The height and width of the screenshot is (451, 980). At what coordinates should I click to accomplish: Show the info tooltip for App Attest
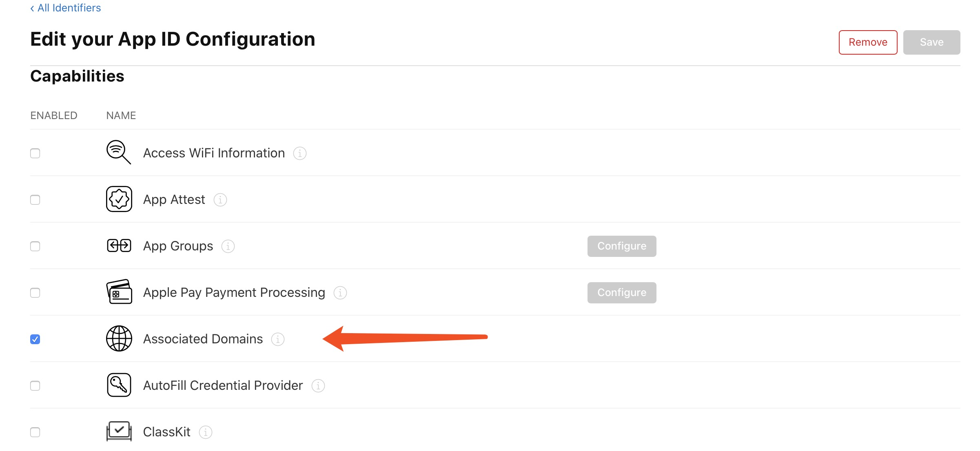pos(220,200)
